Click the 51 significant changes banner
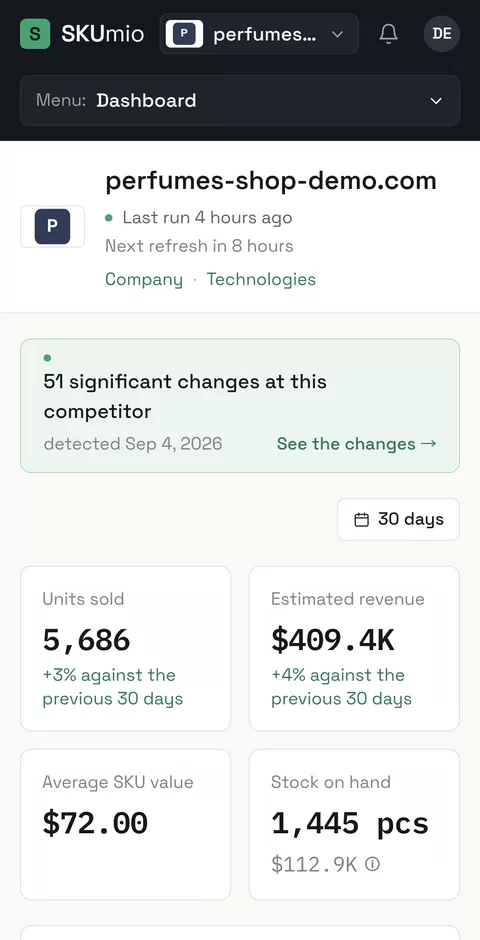480x940 pixels. [240, 406]
